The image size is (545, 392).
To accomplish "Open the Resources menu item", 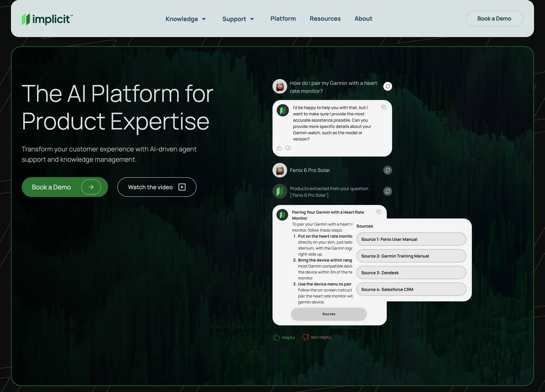I will coord(325,19).
